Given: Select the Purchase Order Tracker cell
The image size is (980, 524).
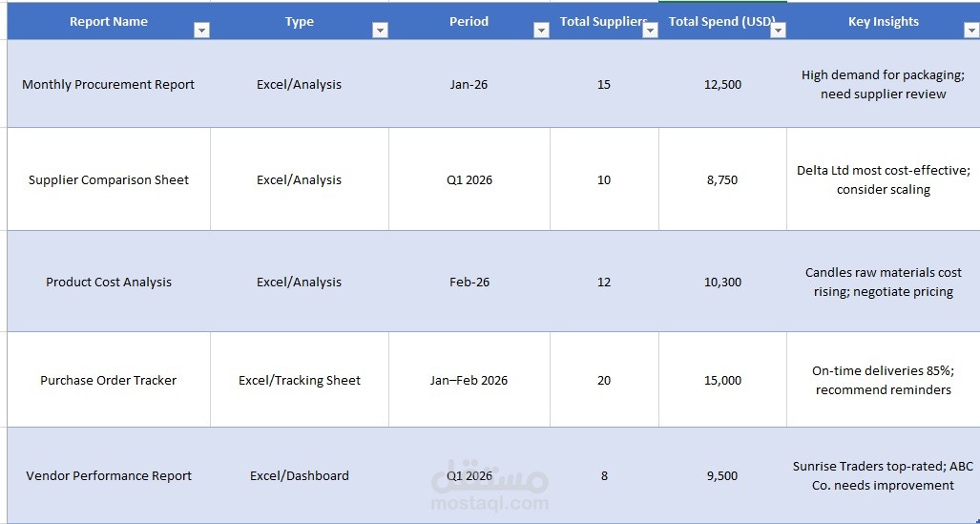Looking at the screenshot, I should coord(108,381).
